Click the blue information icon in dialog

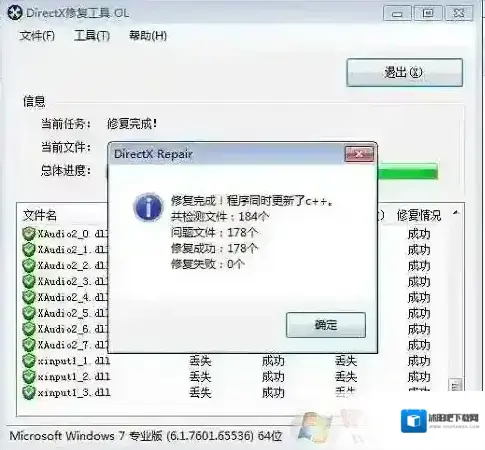(148, 207)
